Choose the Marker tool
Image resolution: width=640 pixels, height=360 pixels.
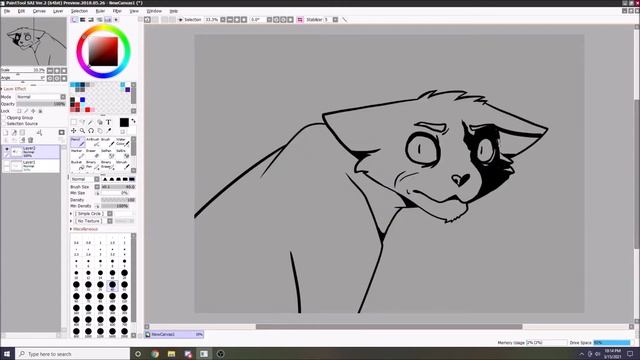[78, 153]
